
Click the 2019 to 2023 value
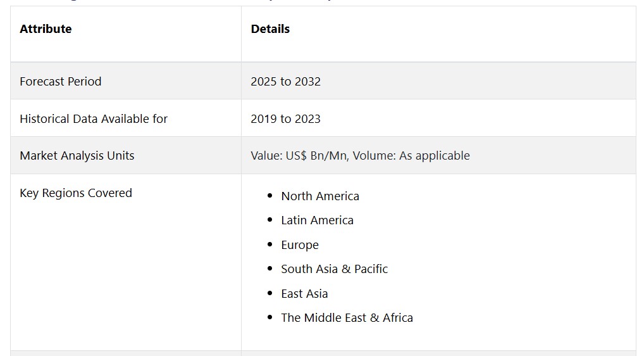coord(285,119)
